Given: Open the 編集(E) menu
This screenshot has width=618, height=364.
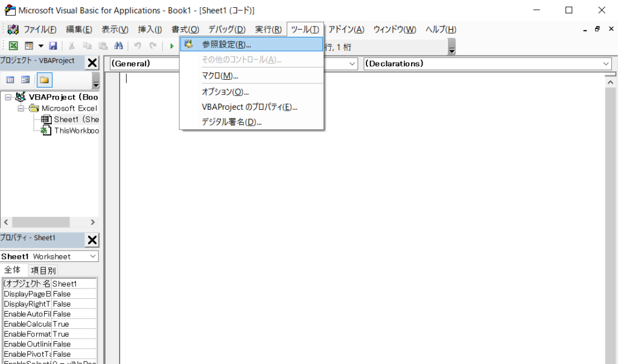Looking at the screenshot, I should pyautogui.click(x=79, y=29).
